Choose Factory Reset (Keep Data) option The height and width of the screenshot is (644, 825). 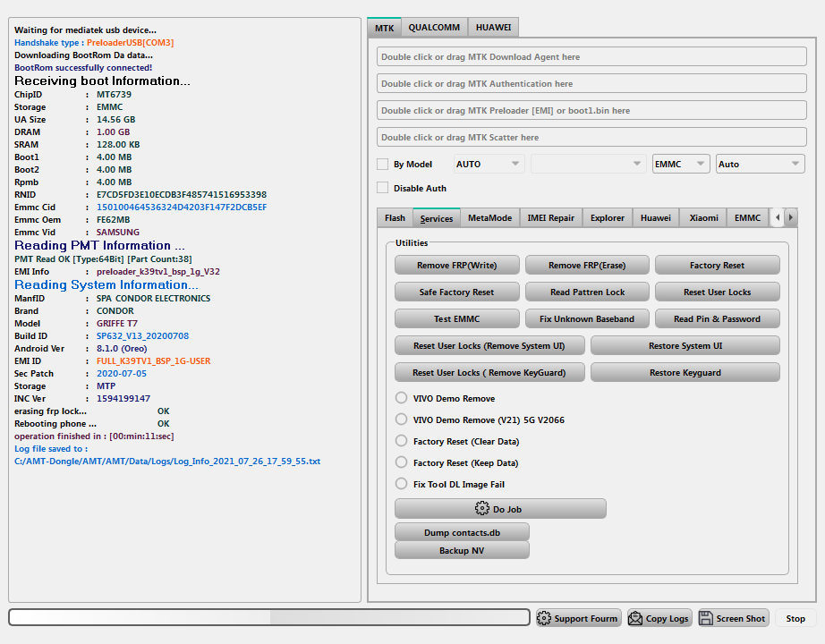coord(401,462)
